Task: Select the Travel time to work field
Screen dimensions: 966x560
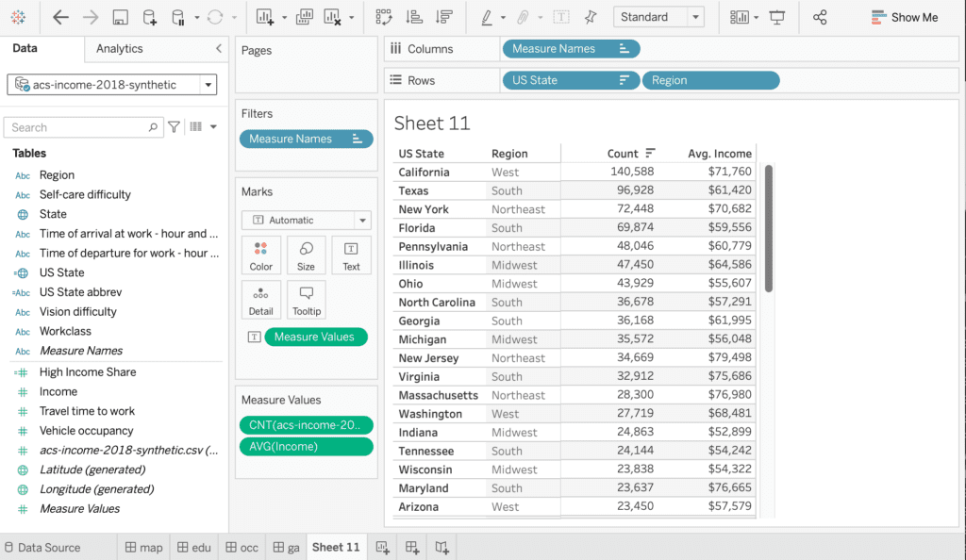Action: 87,411
